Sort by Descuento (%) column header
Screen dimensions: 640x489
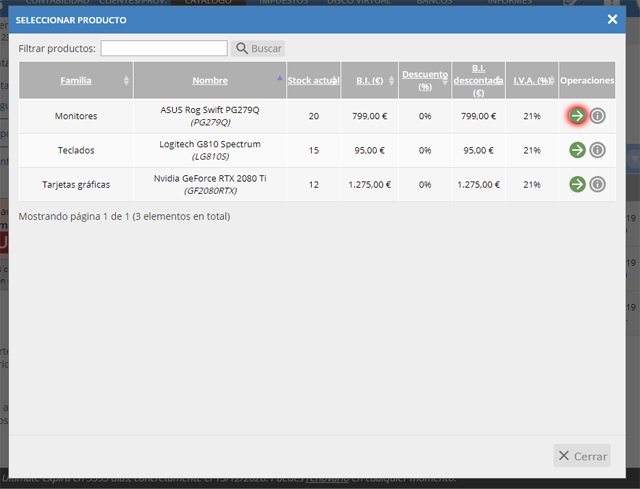pyautogui.click(x=425, y=80)
